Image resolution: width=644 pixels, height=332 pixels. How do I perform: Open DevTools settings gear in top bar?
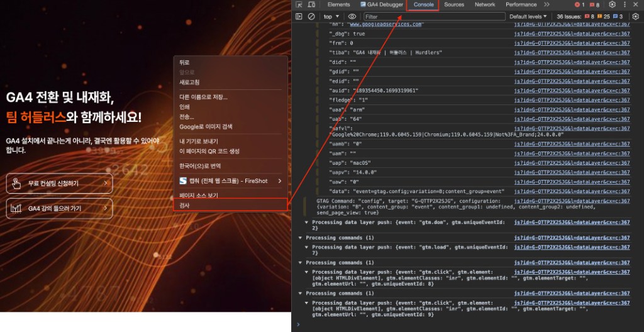tap(612, 4)
